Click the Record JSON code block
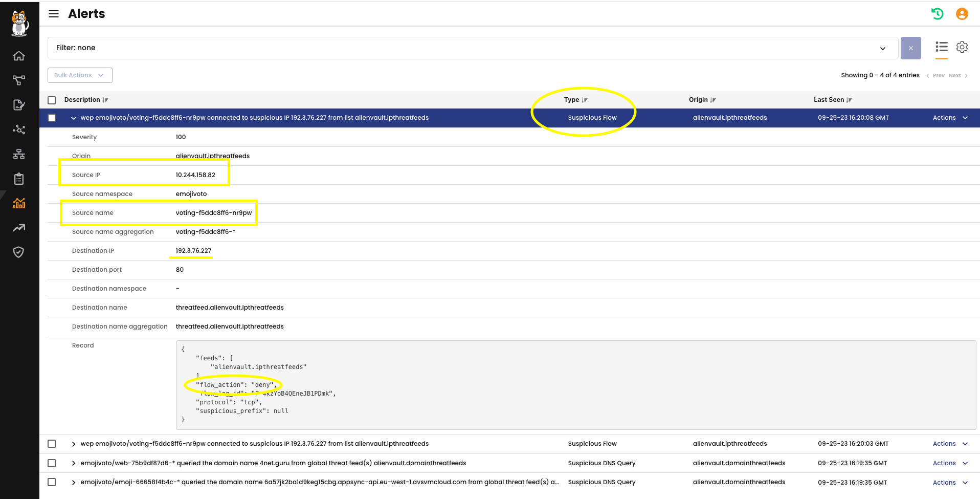Screen dimensions: 980x499 (576, 385)
